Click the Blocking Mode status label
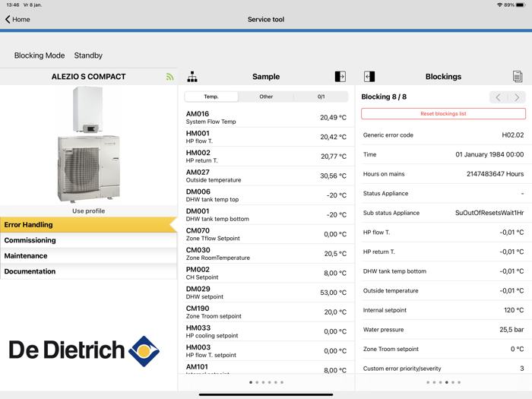 40,55
